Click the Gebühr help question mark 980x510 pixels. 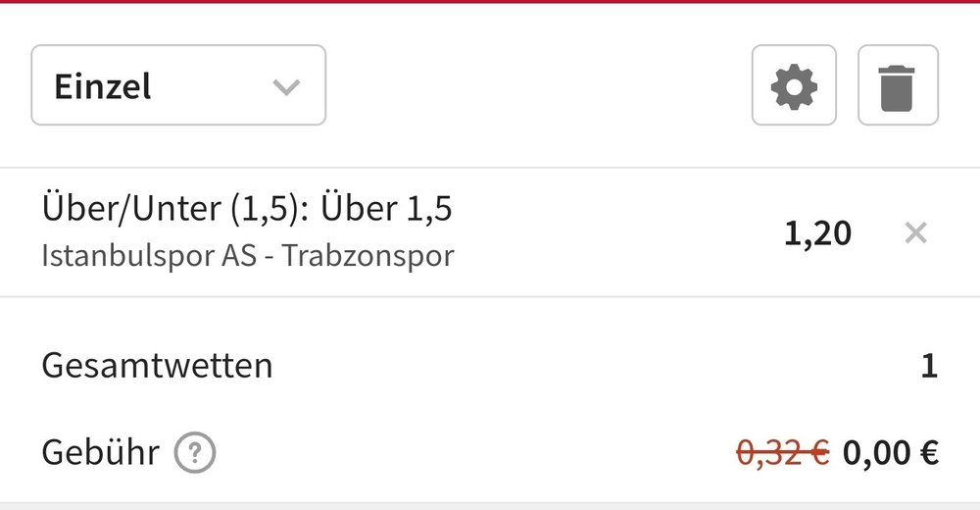pyautogui.click(x=195, y=453)
